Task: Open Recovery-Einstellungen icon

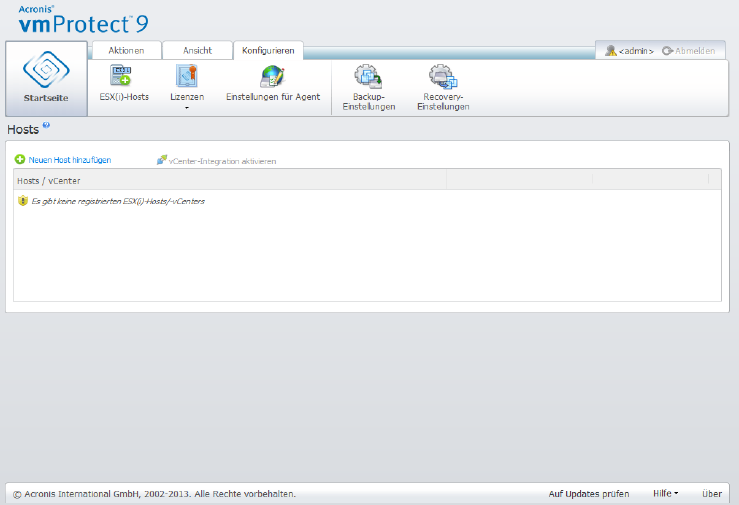Action: (443, 76)
